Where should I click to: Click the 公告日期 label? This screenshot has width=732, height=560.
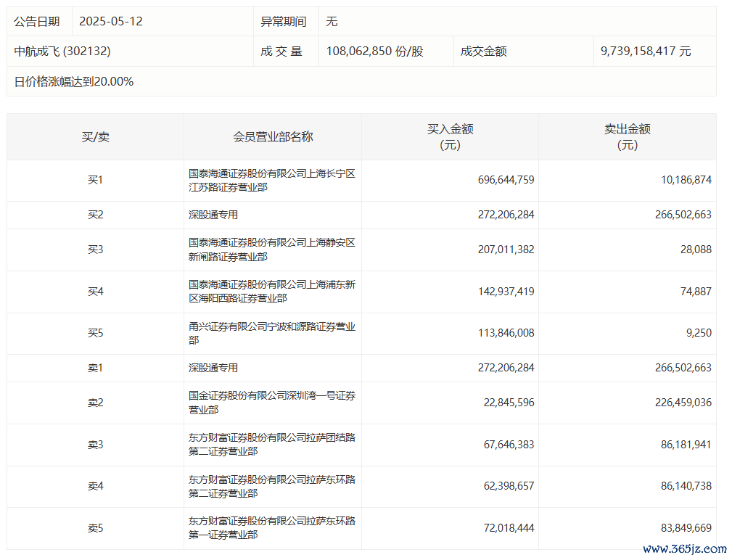pos(37,22)
